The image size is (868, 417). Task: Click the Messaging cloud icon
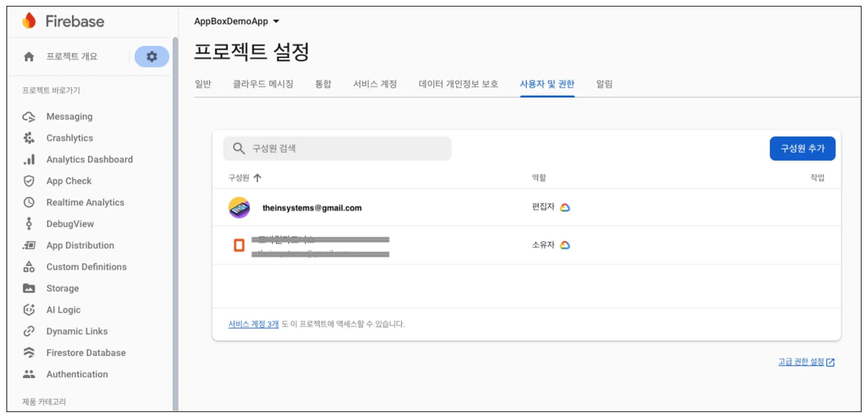(29, 117)
